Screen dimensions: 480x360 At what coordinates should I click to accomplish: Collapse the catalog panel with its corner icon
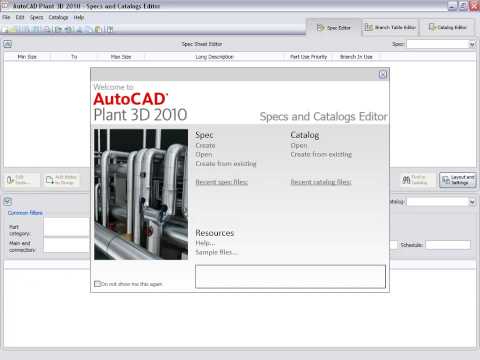[8, 201]
